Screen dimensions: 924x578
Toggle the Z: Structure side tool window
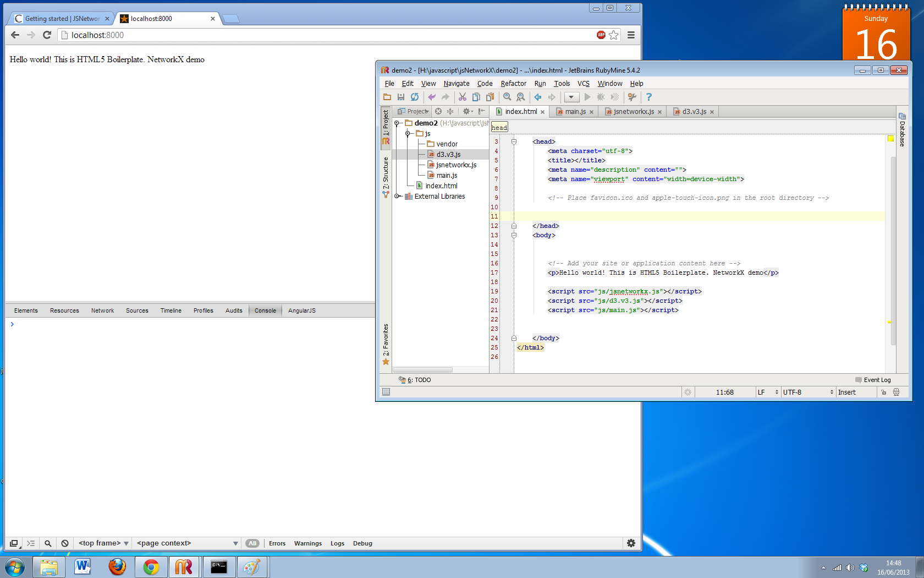(386, 177)
